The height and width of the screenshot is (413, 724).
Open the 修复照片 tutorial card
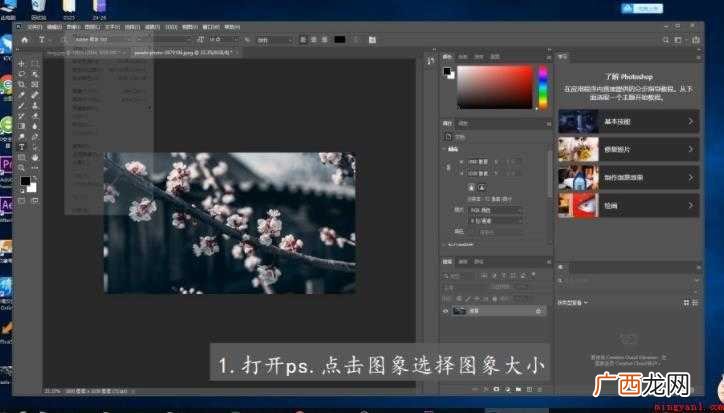coord(628,149)
